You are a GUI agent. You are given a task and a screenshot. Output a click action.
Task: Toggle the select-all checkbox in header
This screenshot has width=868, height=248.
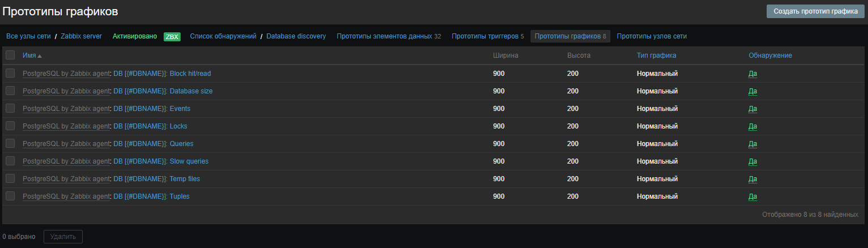(10, 55)
